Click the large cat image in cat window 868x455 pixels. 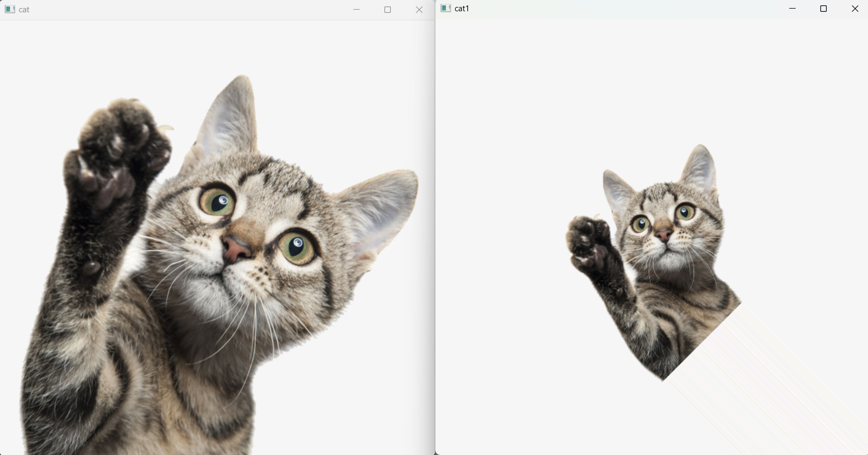tap(217, 237)
